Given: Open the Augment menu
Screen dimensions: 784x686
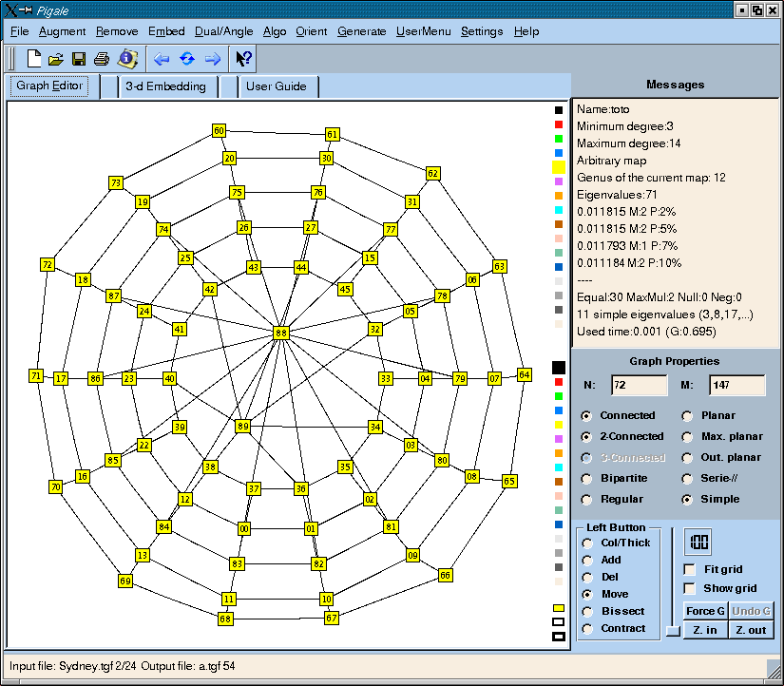Looking at the screenshot, I should (62, 31).
